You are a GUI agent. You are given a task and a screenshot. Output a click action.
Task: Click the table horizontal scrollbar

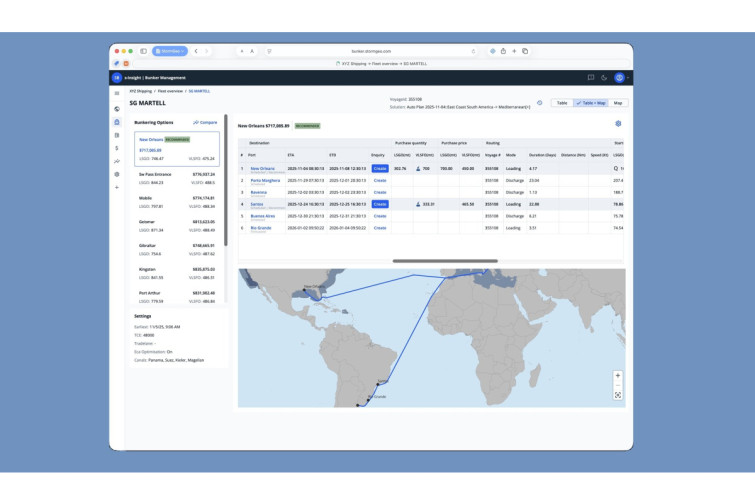click(x=445, y=261)
